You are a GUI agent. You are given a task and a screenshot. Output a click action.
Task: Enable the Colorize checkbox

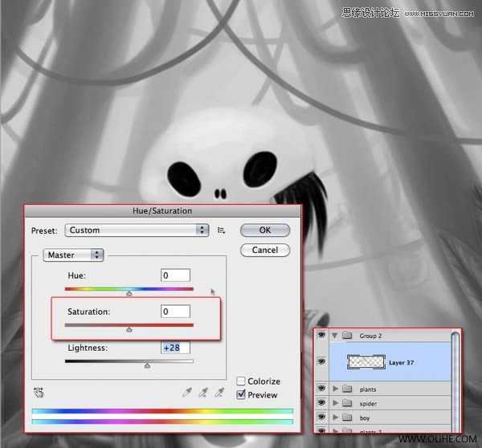(241, 381)
